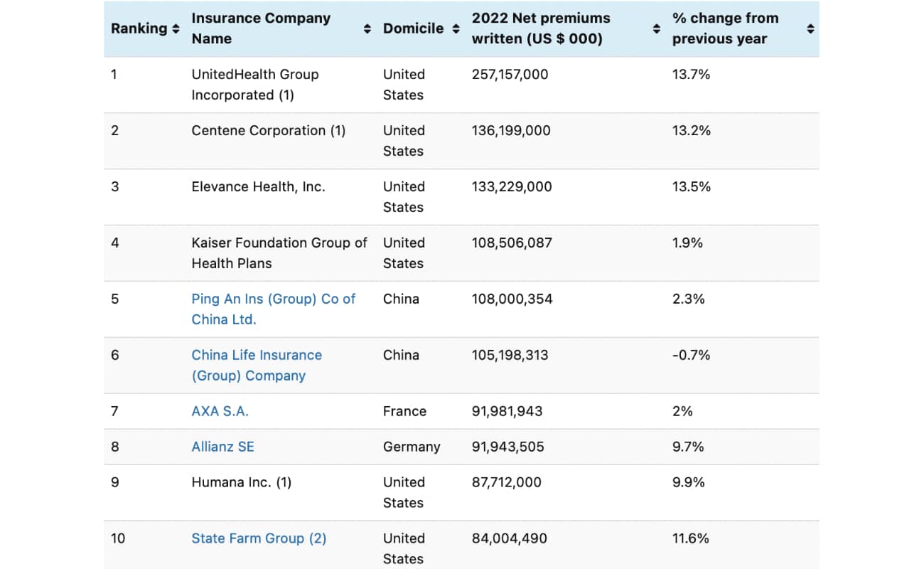Click the Centene Corporation table row
Viewport: 924px width, 569px height.
462,140
